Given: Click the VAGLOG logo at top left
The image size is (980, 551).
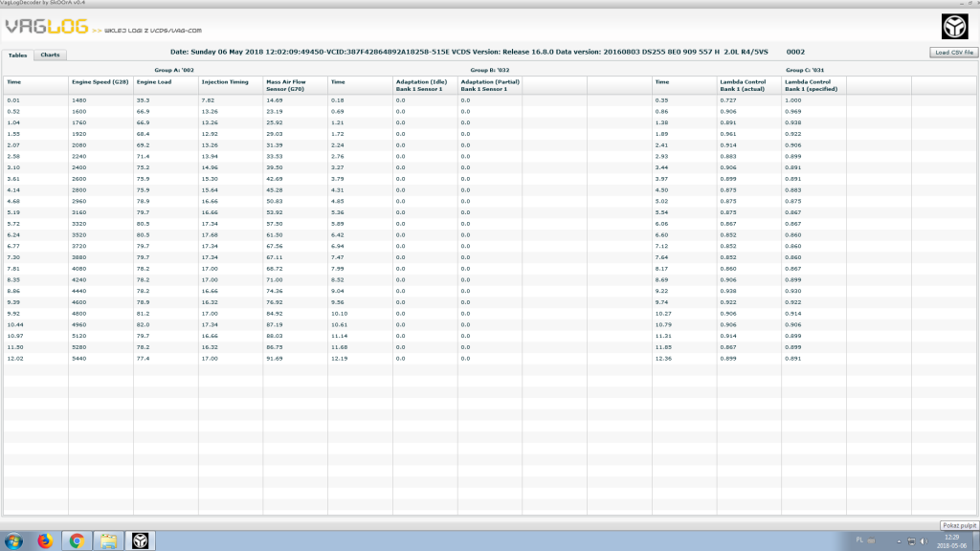Looking at the screenshot, I should [x=47, y=26].
